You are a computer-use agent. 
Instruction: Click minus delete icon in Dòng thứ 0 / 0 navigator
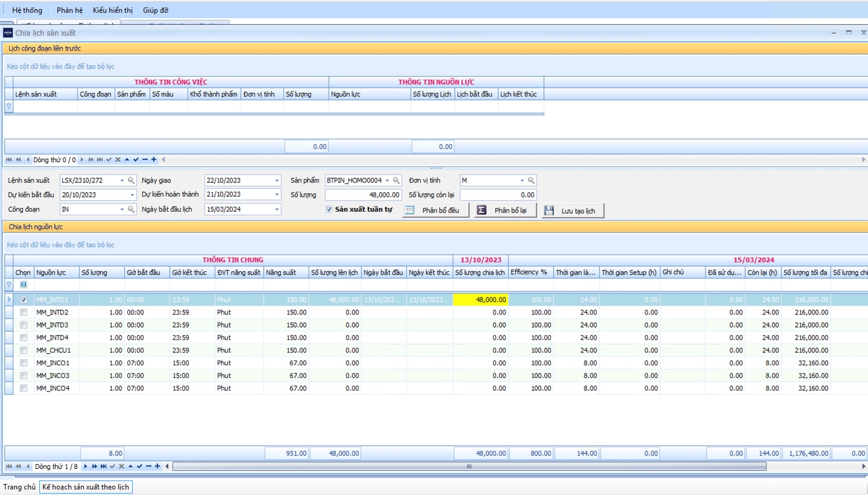click(x=145, y=159)
